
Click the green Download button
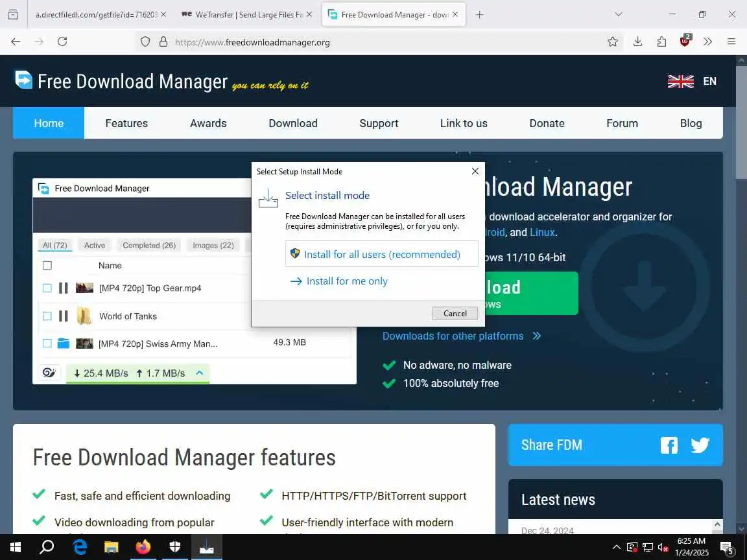coord(531,293)
